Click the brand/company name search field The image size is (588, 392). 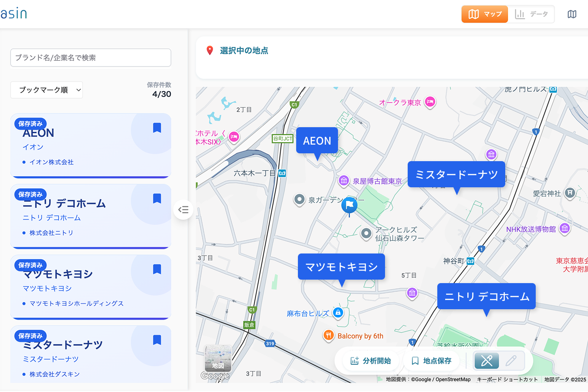click(x=91, y=58)
